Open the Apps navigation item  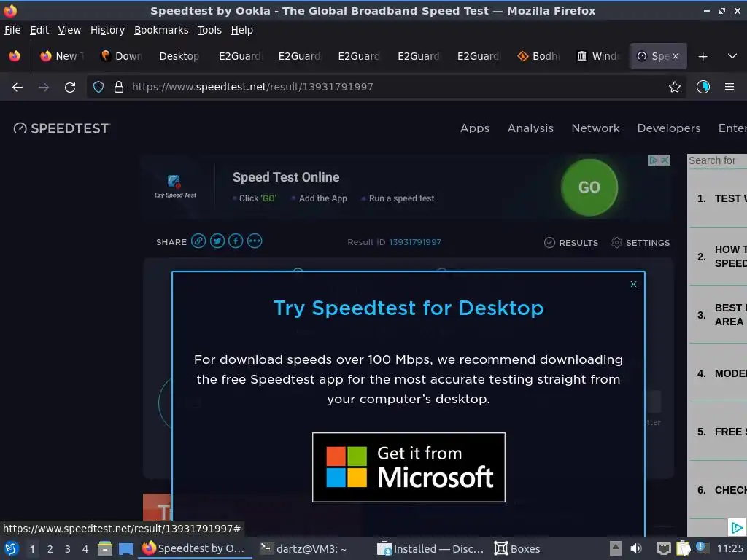tap(474, 128)
